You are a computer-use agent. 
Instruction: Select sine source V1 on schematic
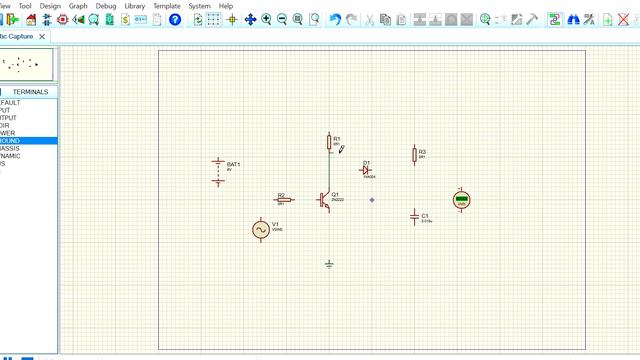(x=261, y=230)
